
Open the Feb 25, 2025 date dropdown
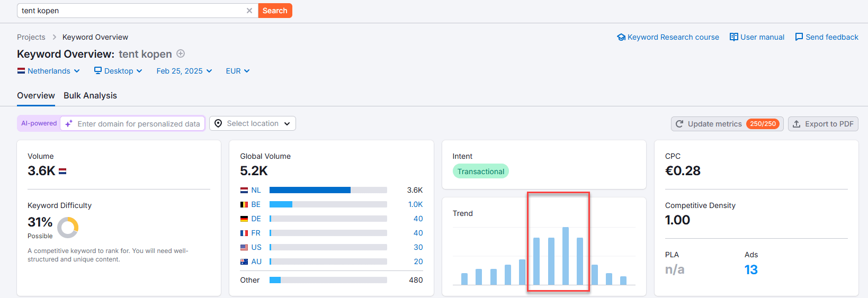[x=184, y=71]
